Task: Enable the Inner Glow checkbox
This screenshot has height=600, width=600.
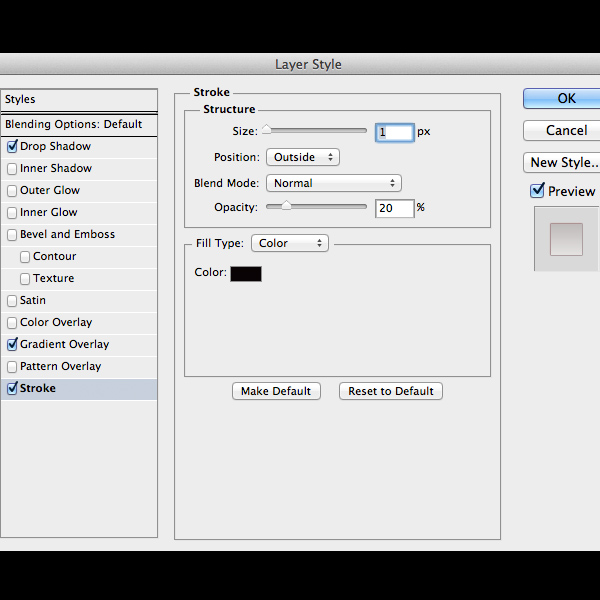Action: [x=12, y=213]
